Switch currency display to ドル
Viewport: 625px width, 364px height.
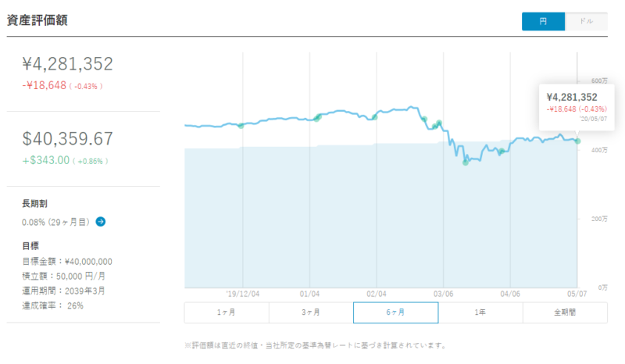pos(587,22)
